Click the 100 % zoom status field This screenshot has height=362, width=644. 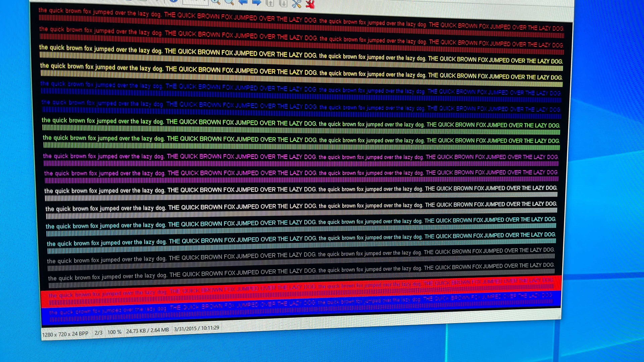[115, 332]
